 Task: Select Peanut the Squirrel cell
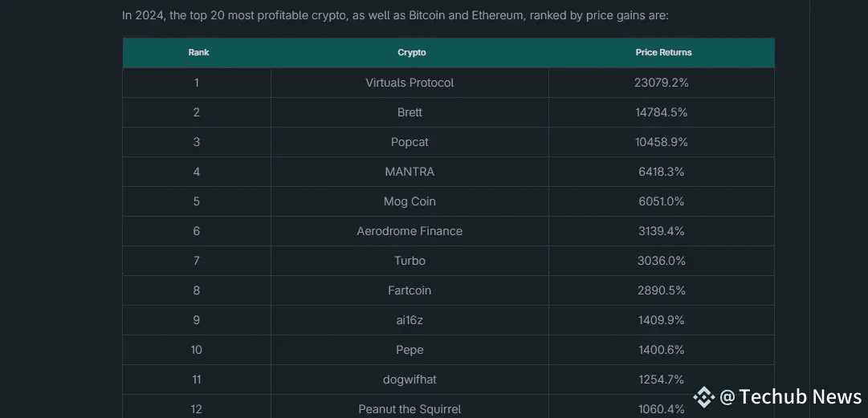point(410,410)
